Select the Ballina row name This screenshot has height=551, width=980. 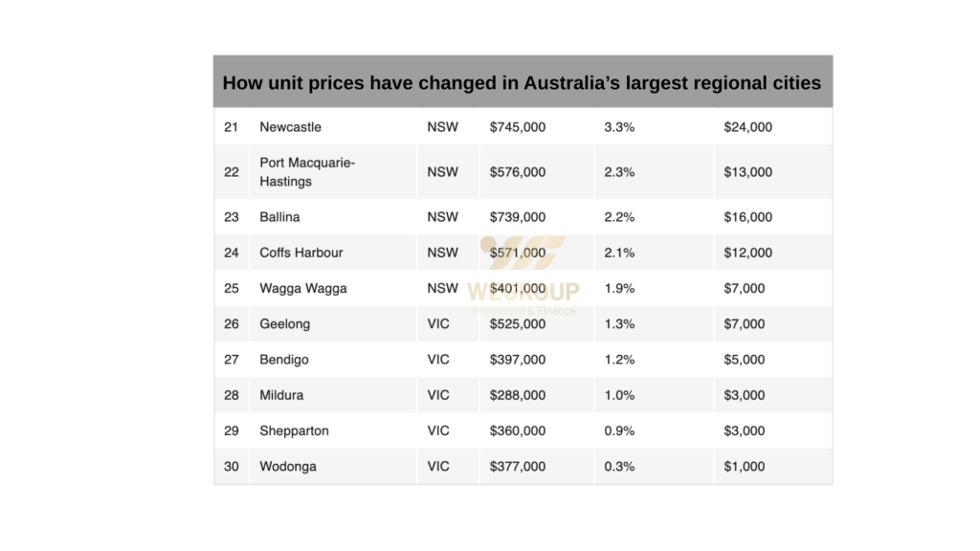pyautogui.click(x=279, y=217)
